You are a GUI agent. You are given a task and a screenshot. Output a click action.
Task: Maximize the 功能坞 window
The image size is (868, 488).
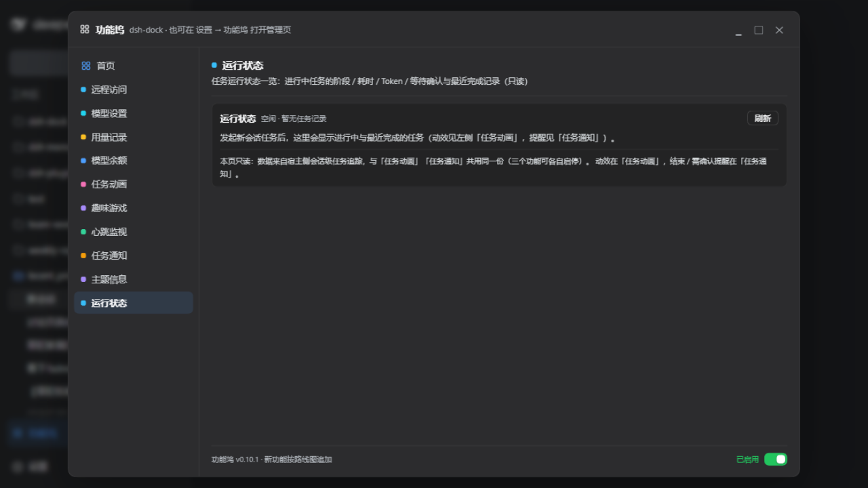[x=759, y=30]
